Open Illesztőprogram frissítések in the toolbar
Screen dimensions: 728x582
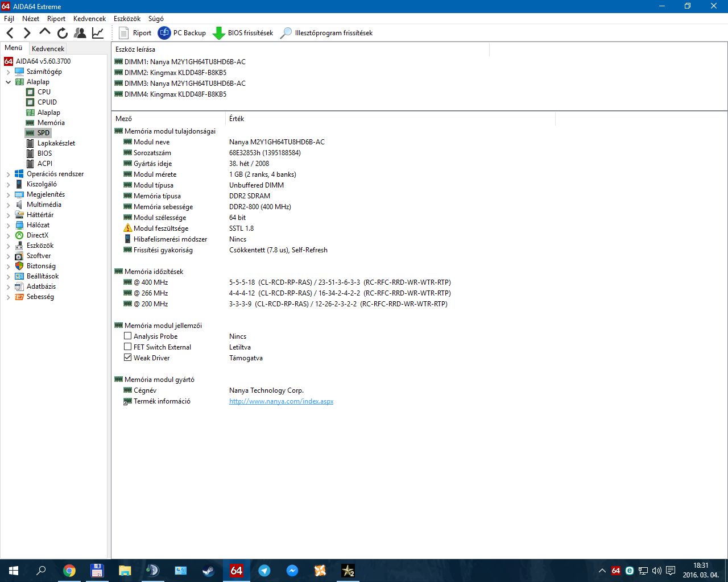pyautogui.click(x=326, y=33)
